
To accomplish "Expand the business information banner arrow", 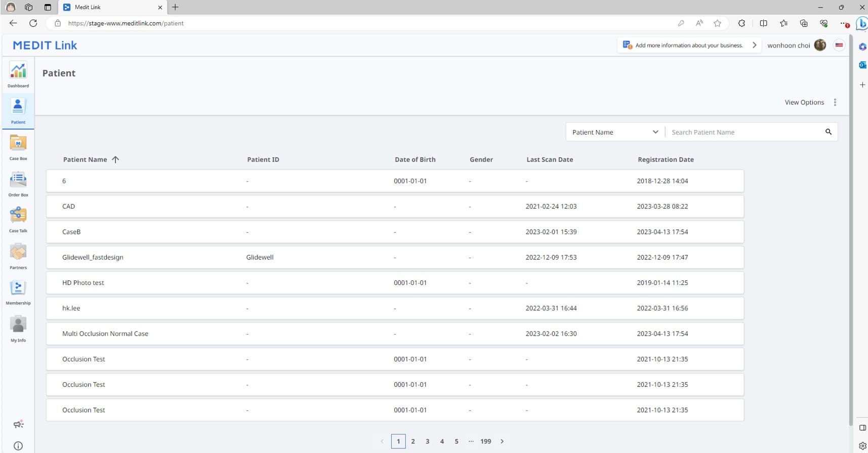I will pos(754,45).
